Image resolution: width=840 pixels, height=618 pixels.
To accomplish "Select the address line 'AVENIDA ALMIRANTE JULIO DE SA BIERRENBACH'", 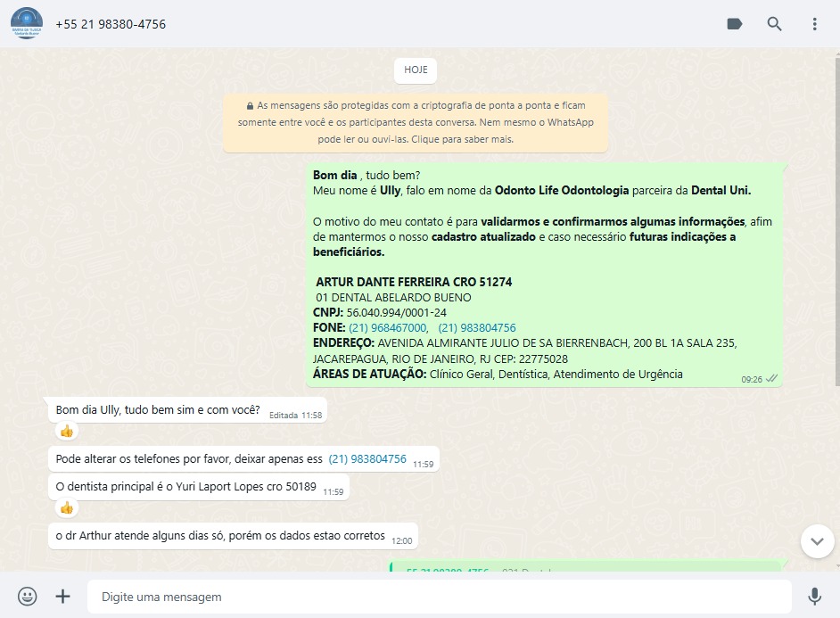I will (504, 343).
